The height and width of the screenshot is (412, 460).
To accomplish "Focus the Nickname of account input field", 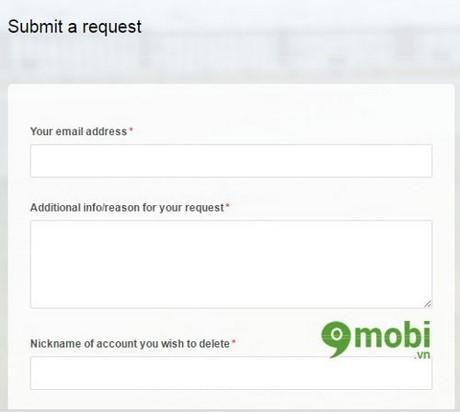I will (231, 373).
